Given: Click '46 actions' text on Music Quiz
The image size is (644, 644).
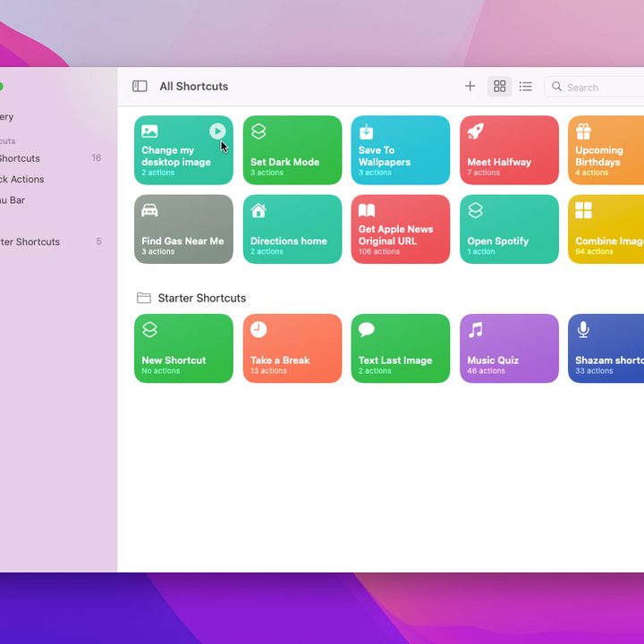Looking at the screenshot, I should (486, 370).
